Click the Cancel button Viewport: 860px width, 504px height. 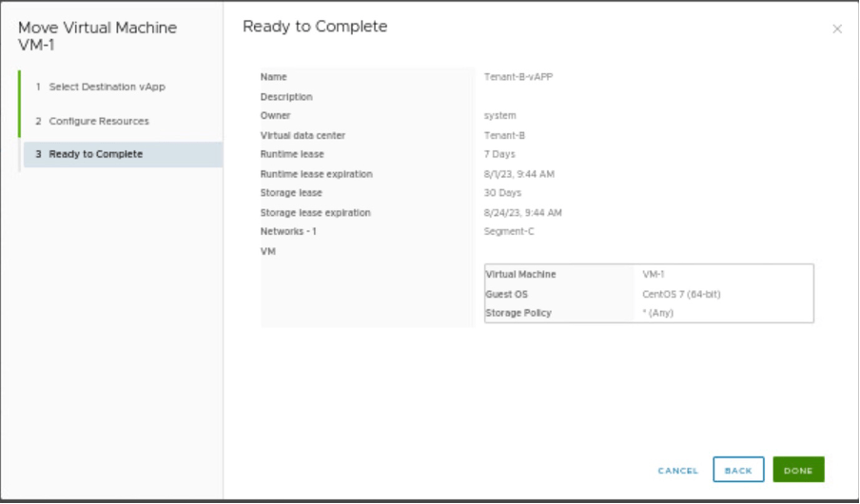tap(677, 471)
